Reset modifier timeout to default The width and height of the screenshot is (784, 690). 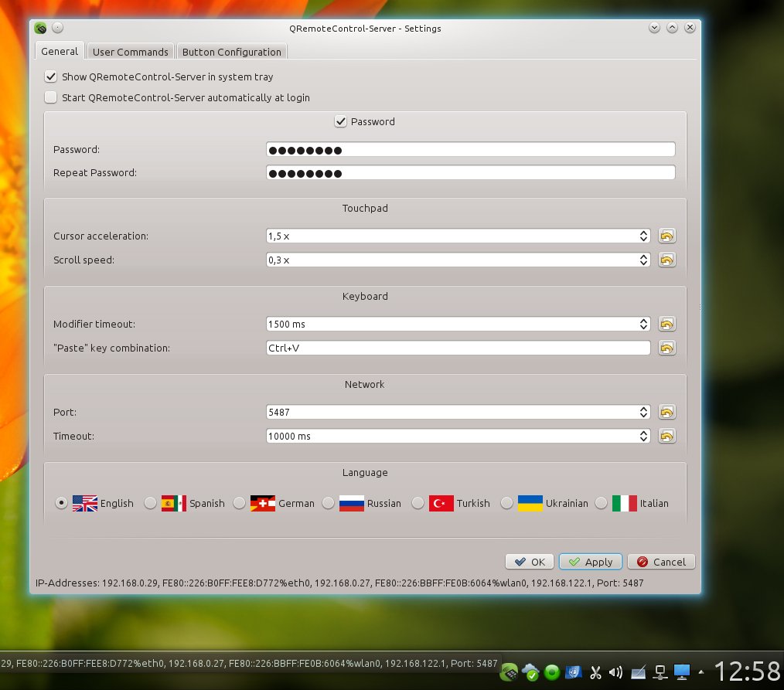(x=667, y=324)
